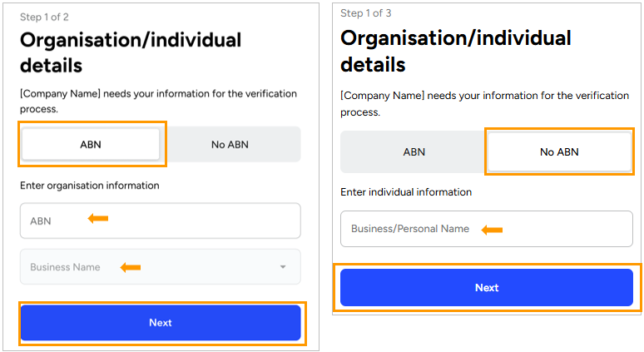
Task: Choose No ABN in Step 1 of 3 form
Action: (x=559, y=152)
